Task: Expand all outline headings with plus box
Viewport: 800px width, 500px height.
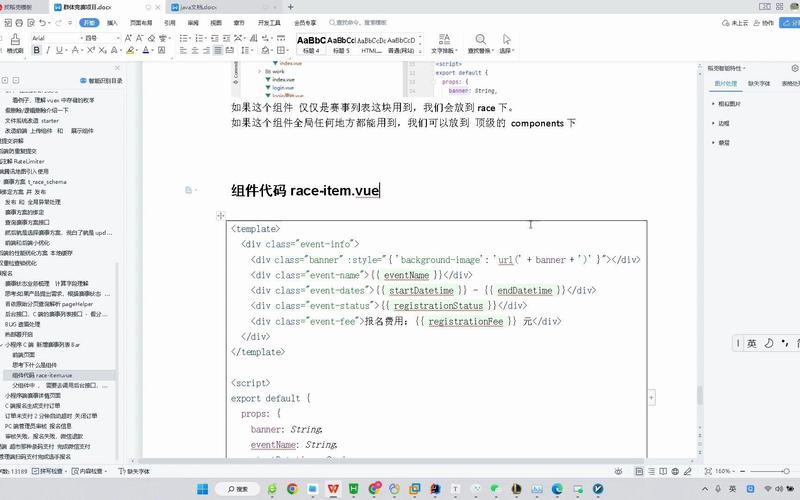Action: (5, 81)
